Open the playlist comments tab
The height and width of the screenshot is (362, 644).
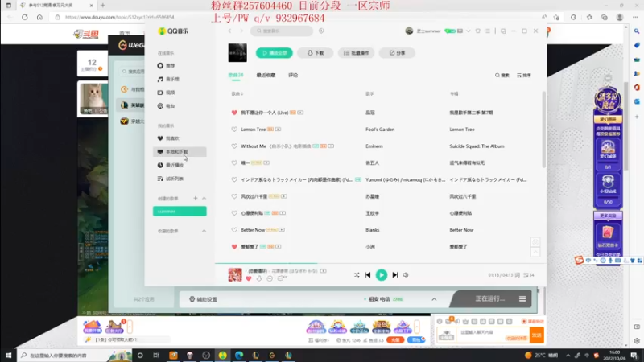pyautogui.click(x=293, y=75)
